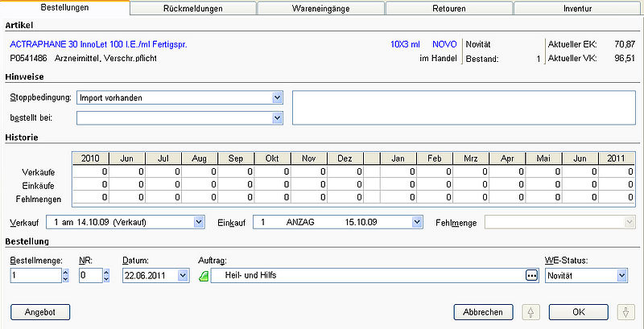Expand the WE-Status dropdown
The image size is (644, 329).
pos(622,276)
